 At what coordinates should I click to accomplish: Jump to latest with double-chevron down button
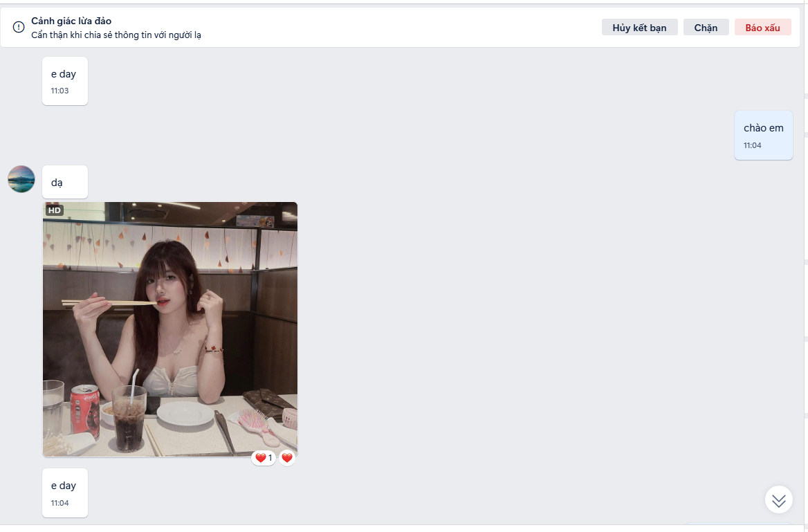[778, 499]
